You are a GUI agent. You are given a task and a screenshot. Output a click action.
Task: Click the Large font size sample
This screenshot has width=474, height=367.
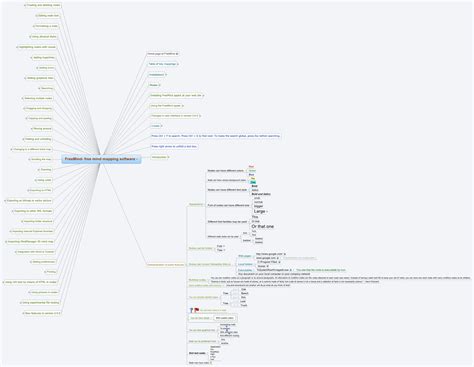[x=260, y=211]
